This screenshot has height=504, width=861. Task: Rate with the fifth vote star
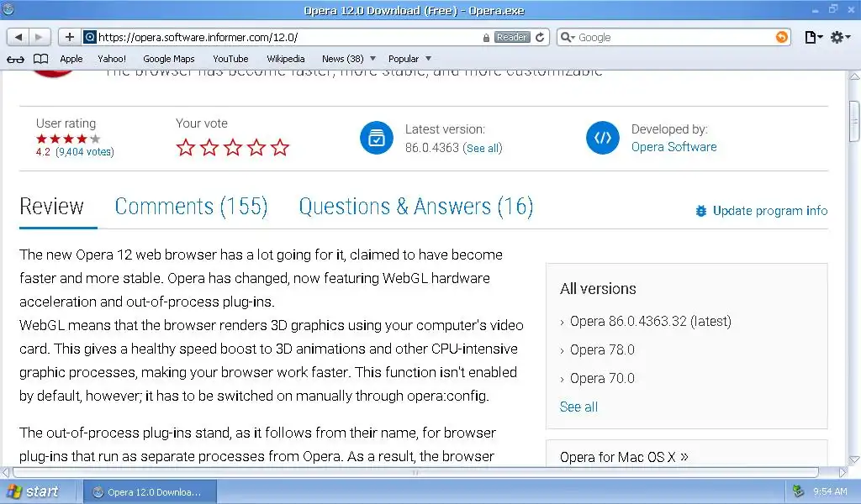pos(280,147)
